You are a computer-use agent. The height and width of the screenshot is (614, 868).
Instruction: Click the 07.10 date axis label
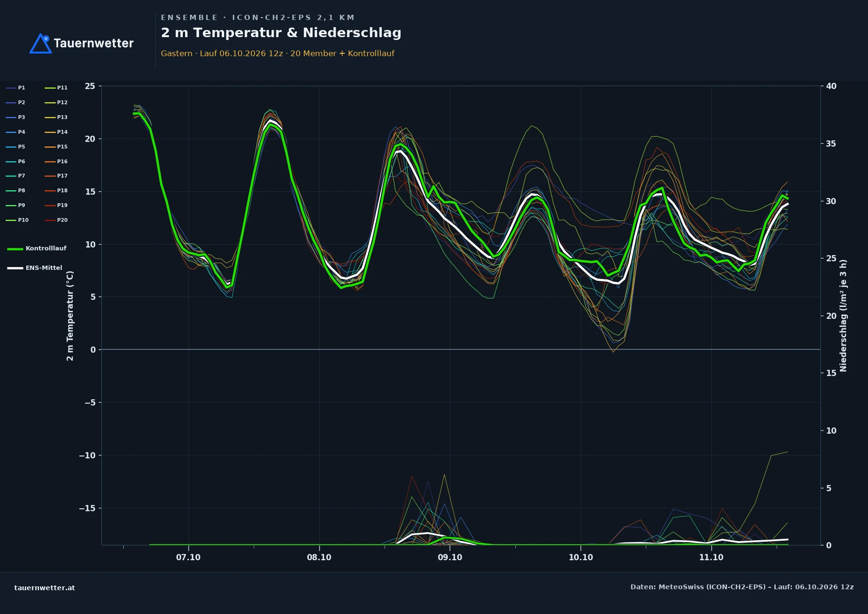coord(188,557)
